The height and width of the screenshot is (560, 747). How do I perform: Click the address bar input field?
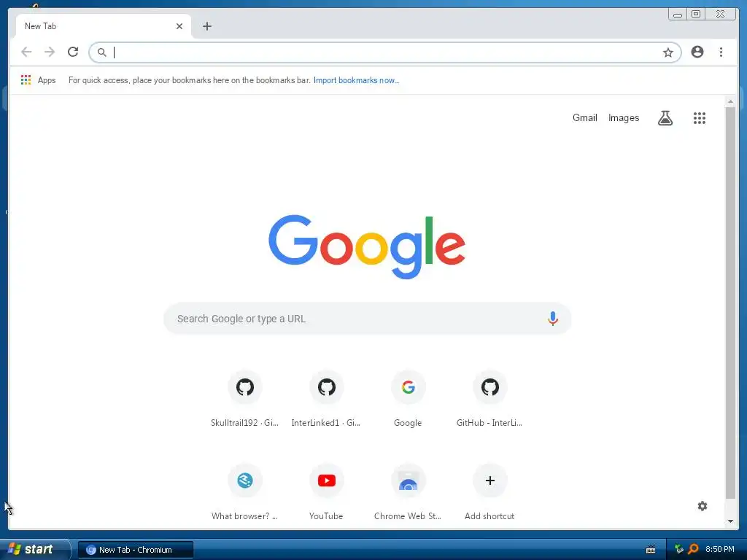(x=385, y=52)
